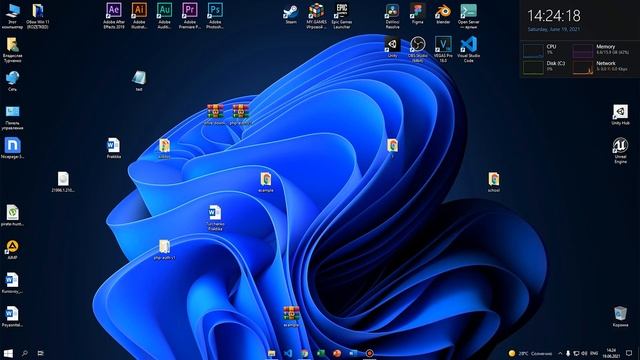Click the microphone tray icon

coord(568,353)
